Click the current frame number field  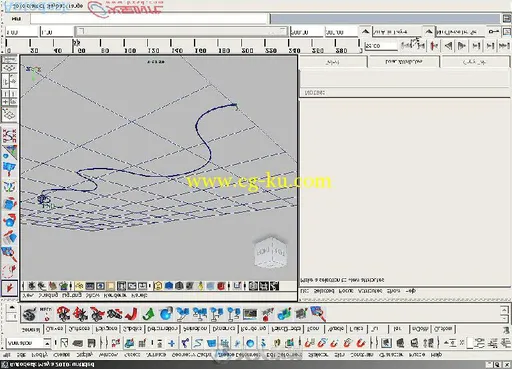[380, 46]
